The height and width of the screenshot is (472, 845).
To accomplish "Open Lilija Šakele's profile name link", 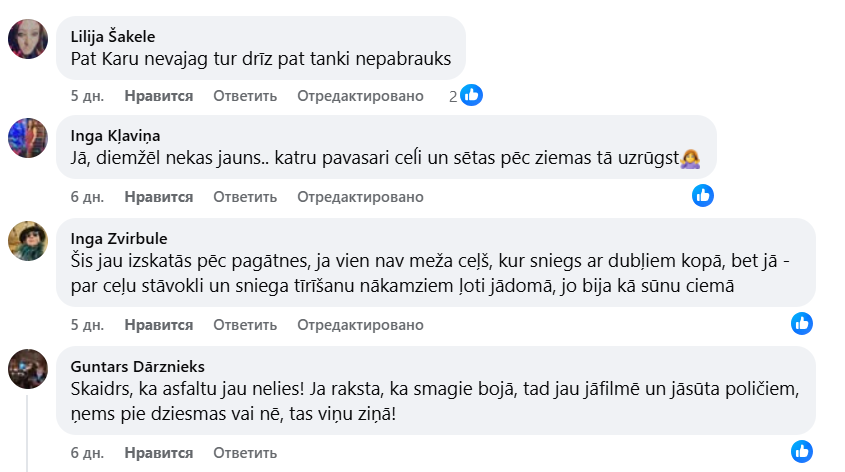I will point(113,35).
